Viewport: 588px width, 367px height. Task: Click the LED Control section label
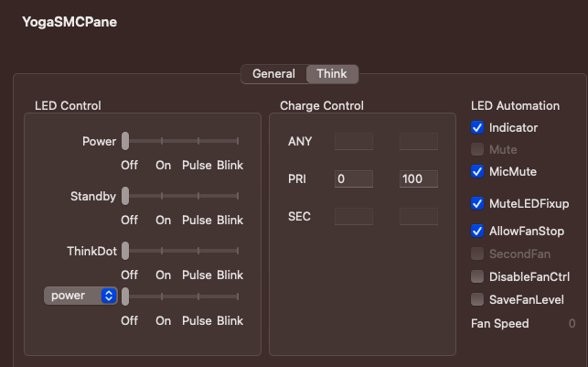click(x=68, y=106)
